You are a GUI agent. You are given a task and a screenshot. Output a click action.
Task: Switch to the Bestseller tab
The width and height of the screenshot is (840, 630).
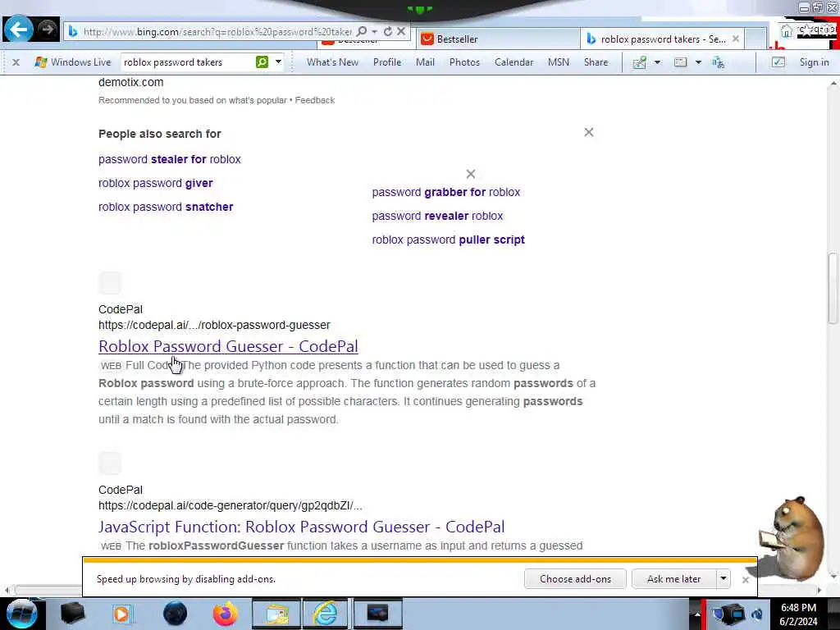[498, 39]
